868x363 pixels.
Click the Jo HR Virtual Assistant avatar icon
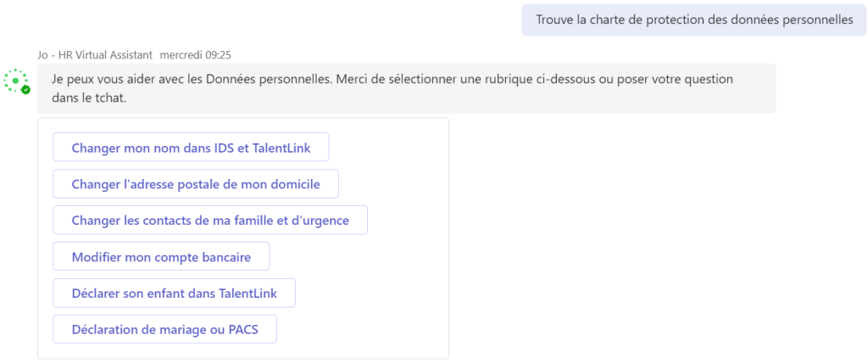[x=15, y=81]
